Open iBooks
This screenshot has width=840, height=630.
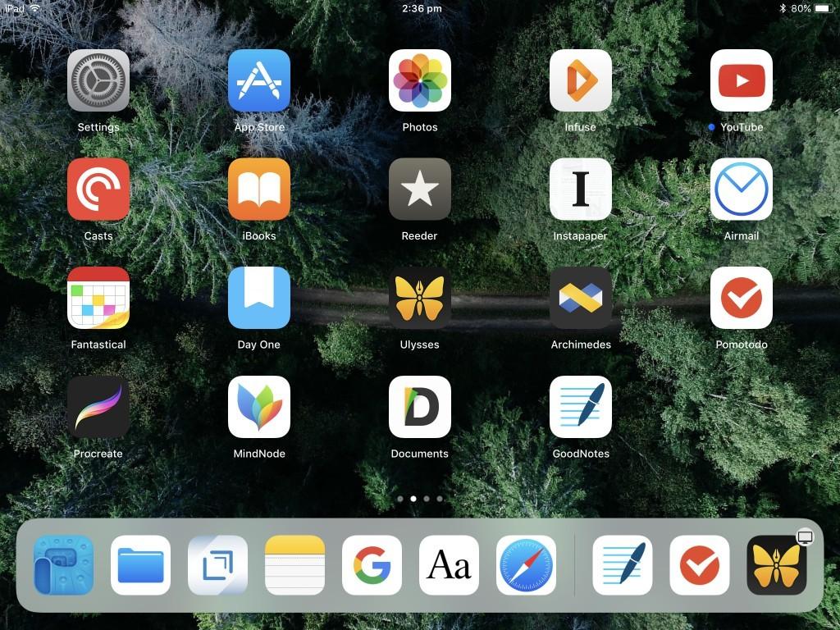[x=258, y=189]
